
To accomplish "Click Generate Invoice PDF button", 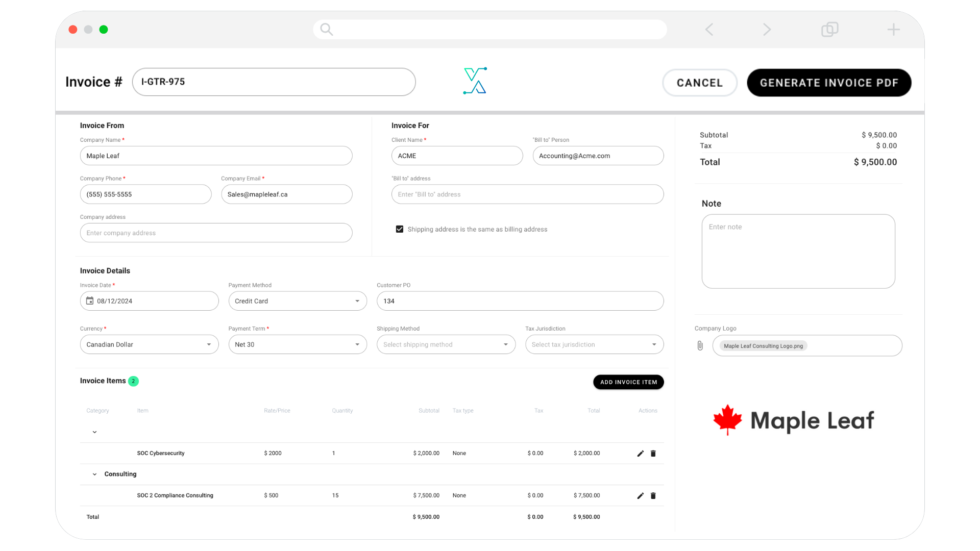I will [x=828, y=83].
